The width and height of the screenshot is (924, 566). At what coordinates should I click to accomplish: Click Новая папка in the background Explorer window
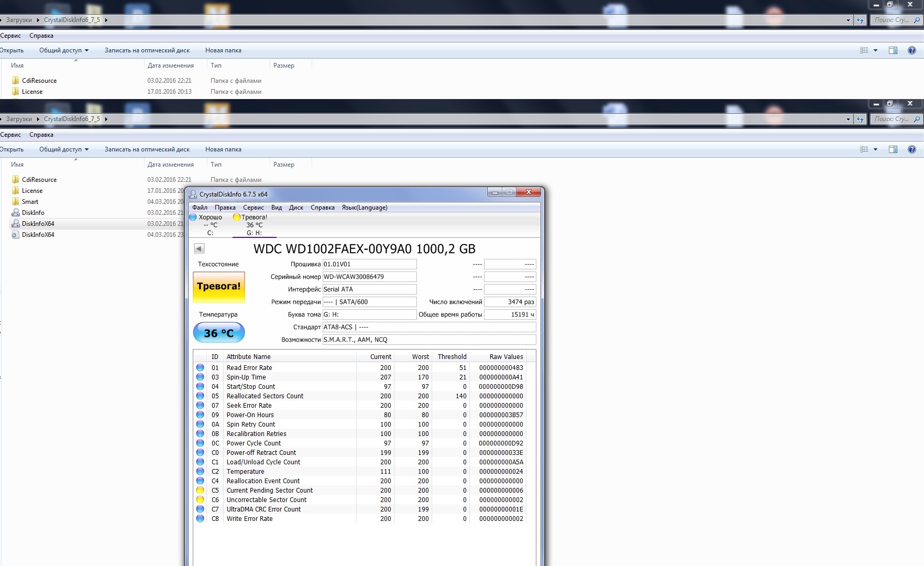[223, 50]
